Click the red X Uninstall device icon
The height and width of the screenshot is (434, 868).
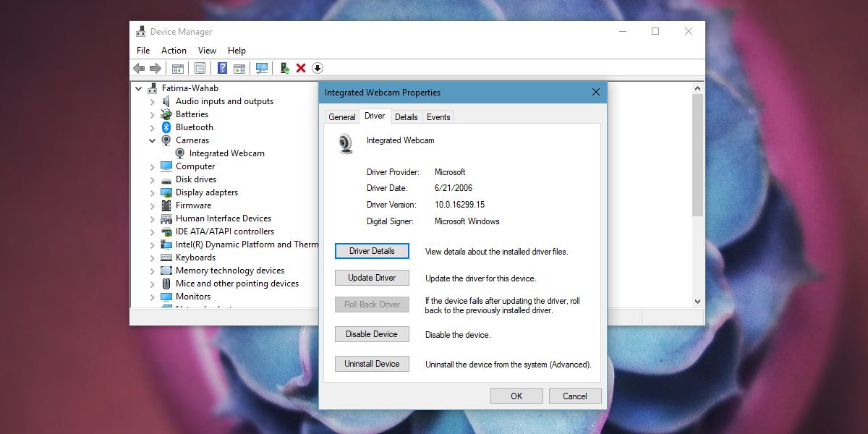[301, 68]
